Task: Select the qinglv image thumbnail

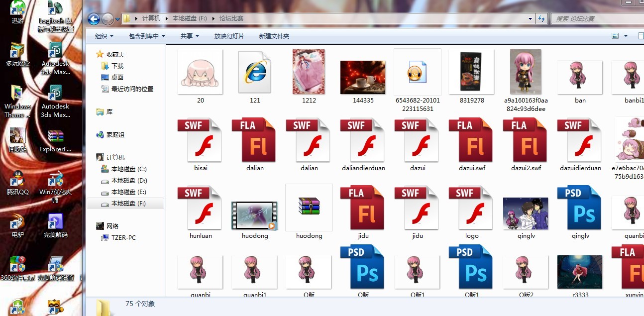Action: (526, 213)
